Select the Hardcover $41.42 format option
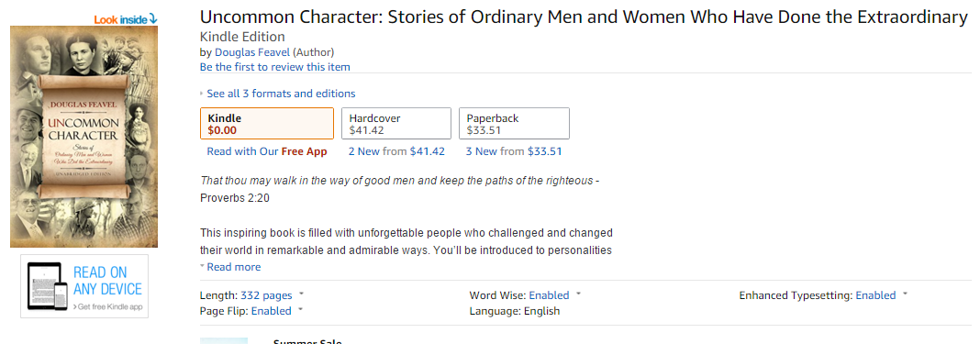 click(x=396, y=124)
